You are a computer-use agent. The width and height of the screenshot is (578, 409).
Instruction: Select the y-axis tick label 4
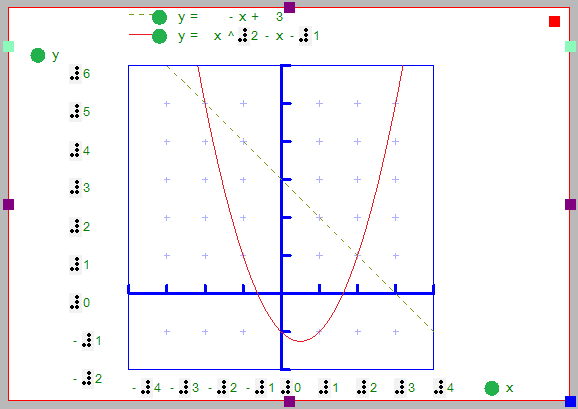(80, 150)
